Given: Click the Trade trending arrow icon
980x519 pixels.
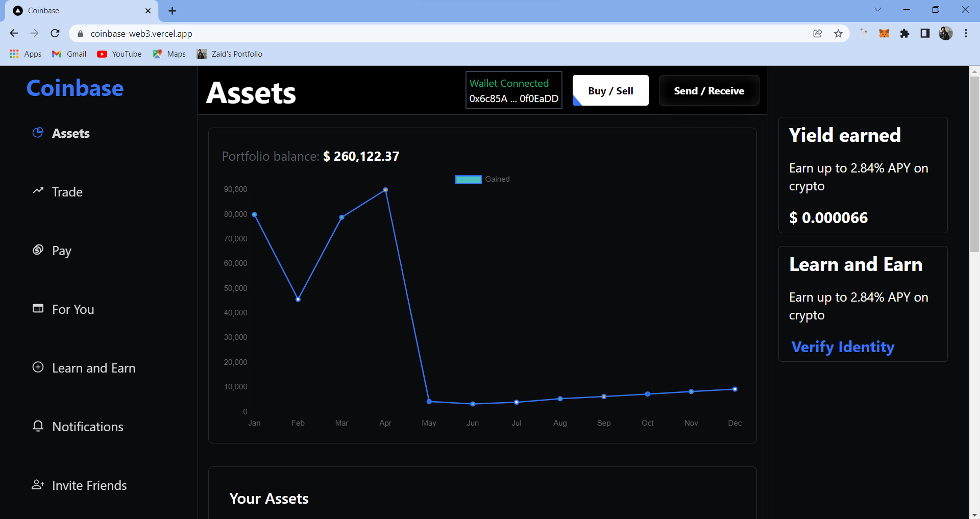Looking at the screenshot, I should [x=38, y=191].
